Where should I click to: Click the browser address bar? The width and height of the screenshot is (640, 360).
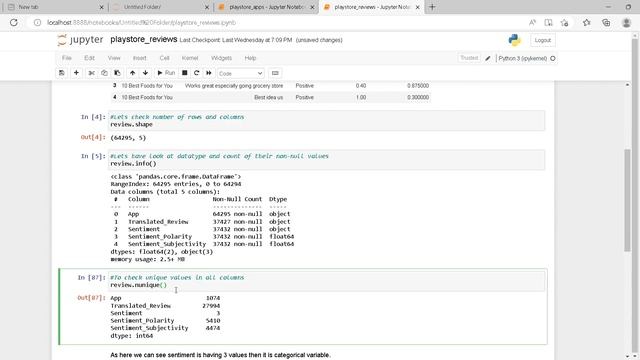coord(278,23)
